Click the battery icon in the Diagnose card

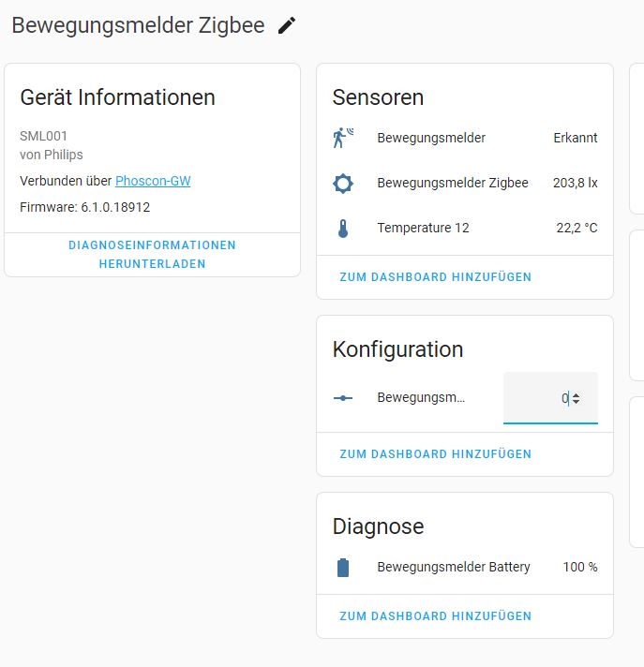[x=343, y=568]
